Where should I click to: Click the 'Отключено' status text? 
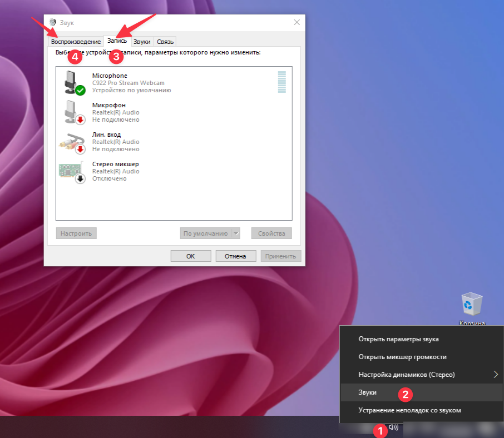[109, 178]
